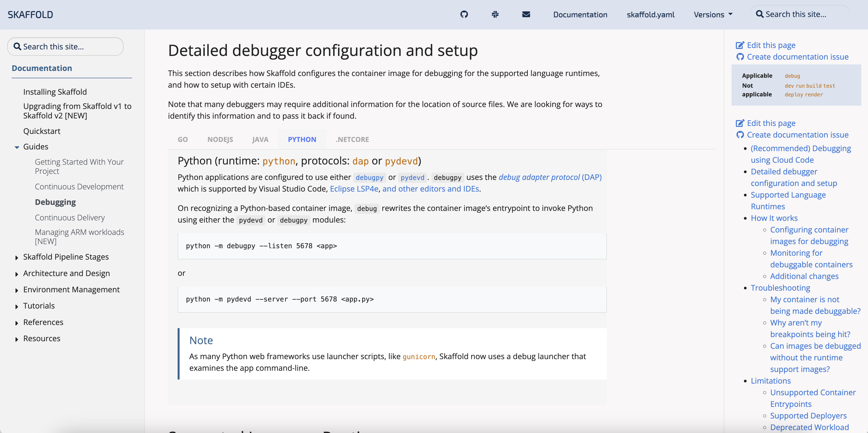Click the pydevd --server code block
This screenshot has height=433, width=868.
[392, 299]
